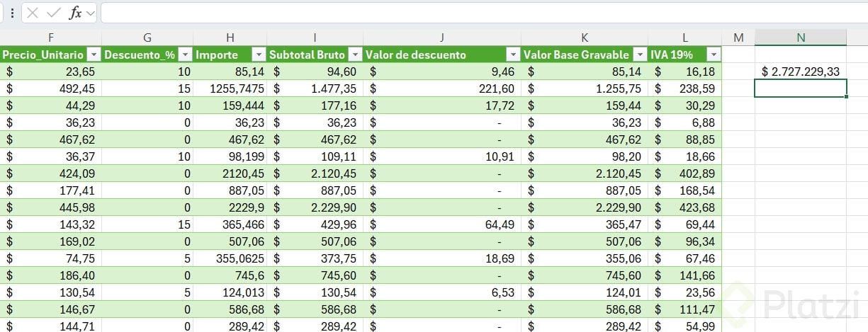Image resolution: width=868 pixels, height=332 pixels.
Task: Open the Importe column filter dropdown
Action: pyautogui.click(x=259, y=55)
